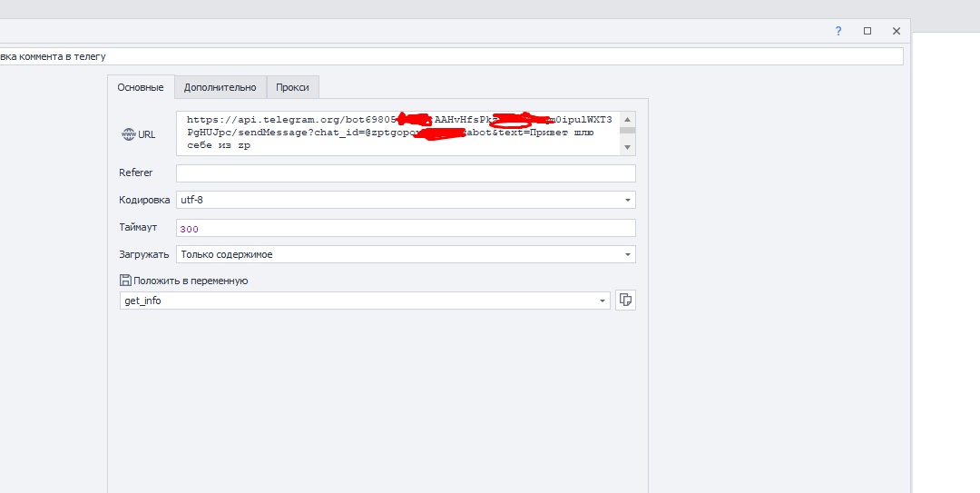980x493 pixels.
Task: Click the copy icon next to get_info
Action: 625,301
